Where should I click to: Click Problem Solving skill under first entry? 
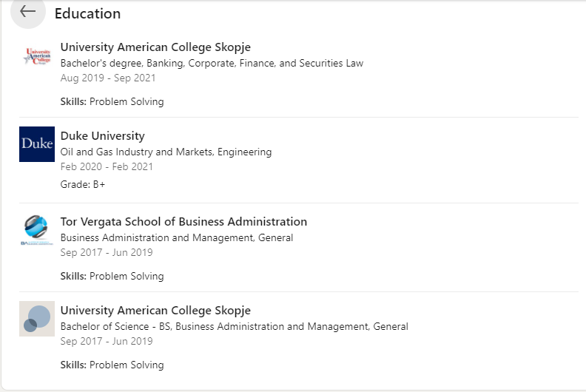point(127,102)
